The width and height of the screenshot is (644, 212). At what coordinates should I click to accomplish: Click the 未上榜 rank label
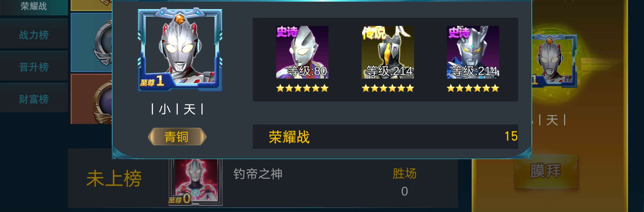point(114,179)
